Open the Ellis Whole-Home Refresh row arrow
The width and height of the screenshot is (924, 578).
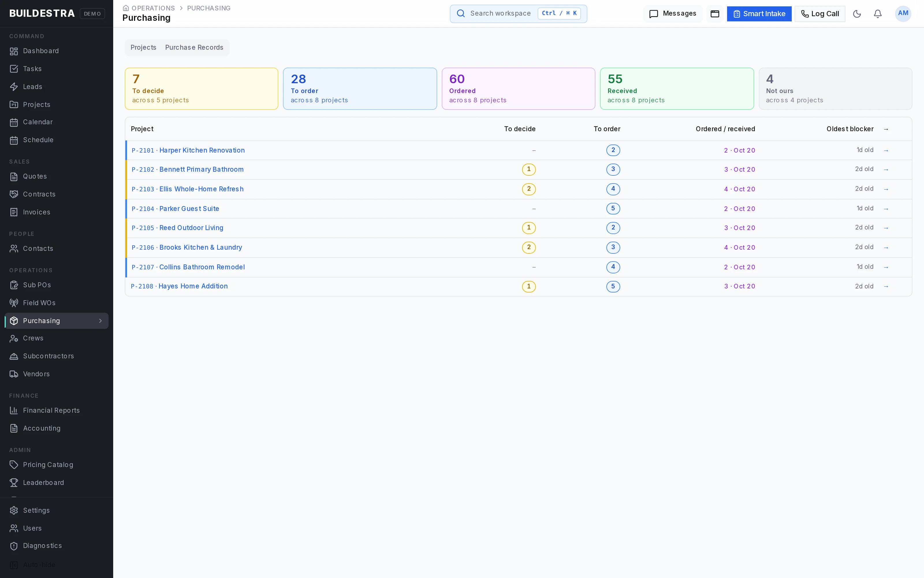(886, 189)
